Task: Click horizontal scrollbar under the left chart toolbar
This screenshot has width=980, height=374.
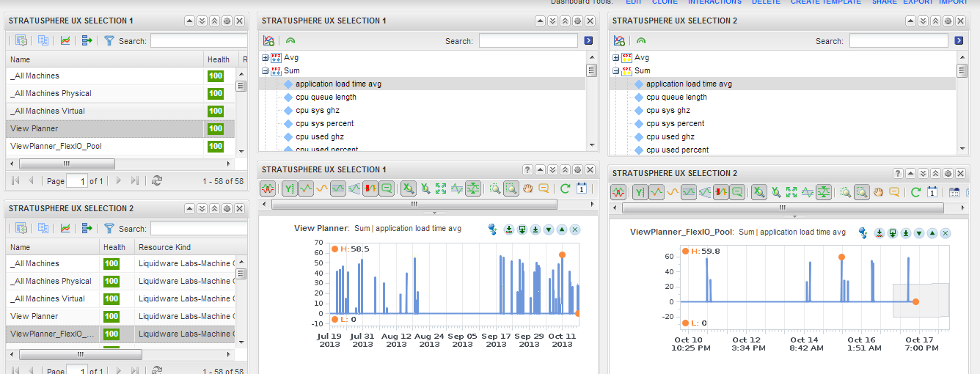Action: point(413,205)
